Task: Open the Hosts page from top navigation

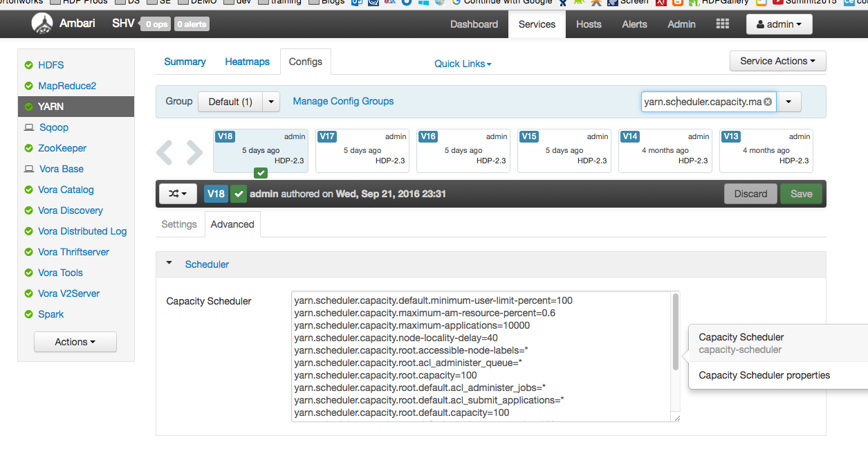Action: (x=589, y=24)
